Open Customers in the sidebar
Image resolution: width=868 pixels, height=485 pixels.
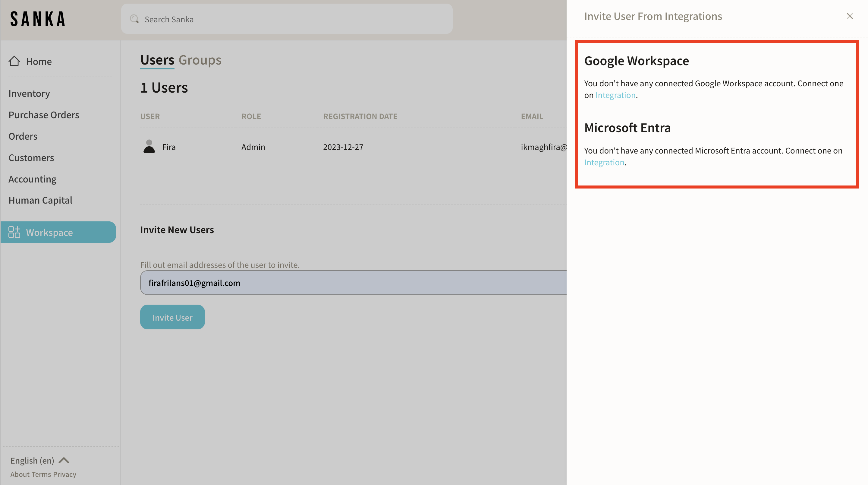pos(31,157)
